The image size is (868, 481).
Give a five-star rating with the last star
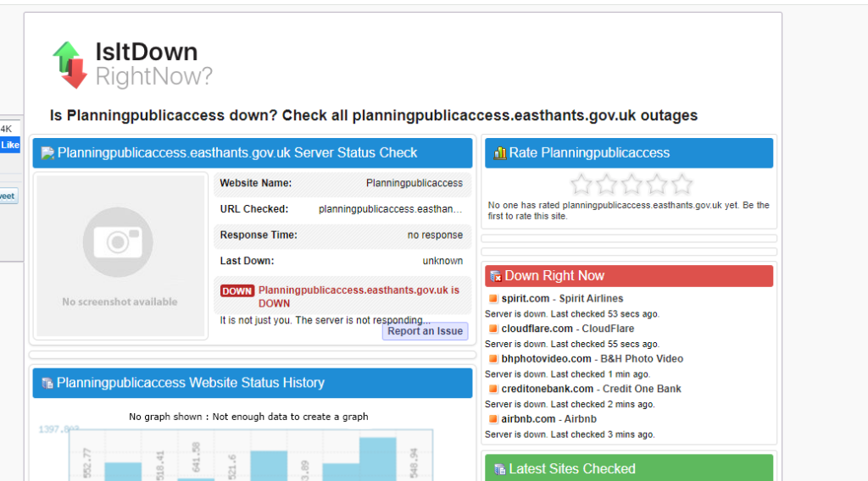tap(682, 185)
